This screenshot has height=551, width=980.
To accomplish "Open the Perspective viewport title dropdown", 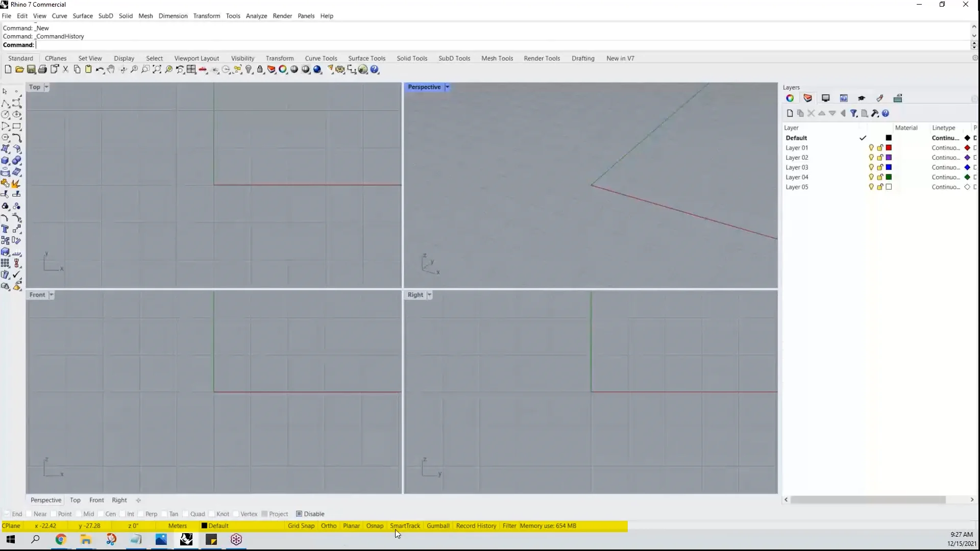I will tap(447, 87).
